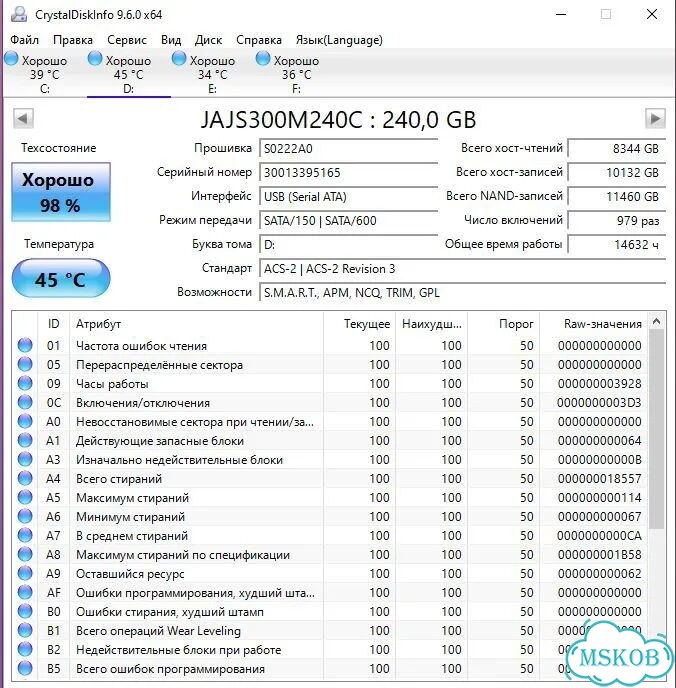Click status icon for Действующие запасные блоки
The width and height of the screenshot is (676, 688).
tap(25, 441)
